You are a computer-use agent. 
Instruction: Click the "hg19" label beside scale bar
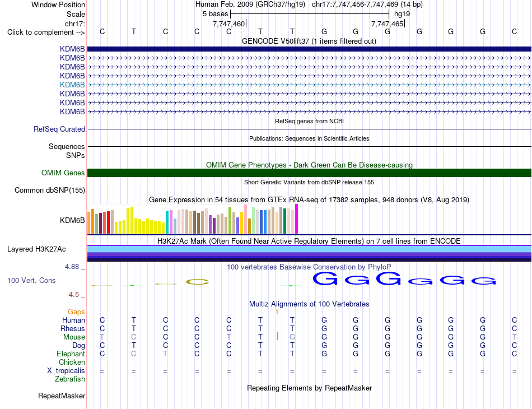tap(402, 14)
